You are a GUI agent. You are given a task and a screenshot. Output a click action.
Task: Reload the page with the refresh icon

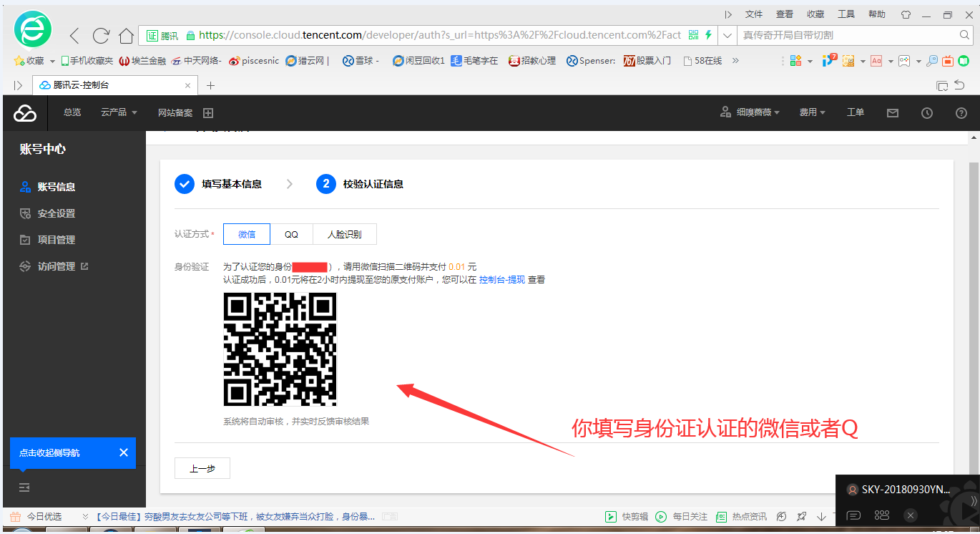pyautogui.click(x=101, y=35)
